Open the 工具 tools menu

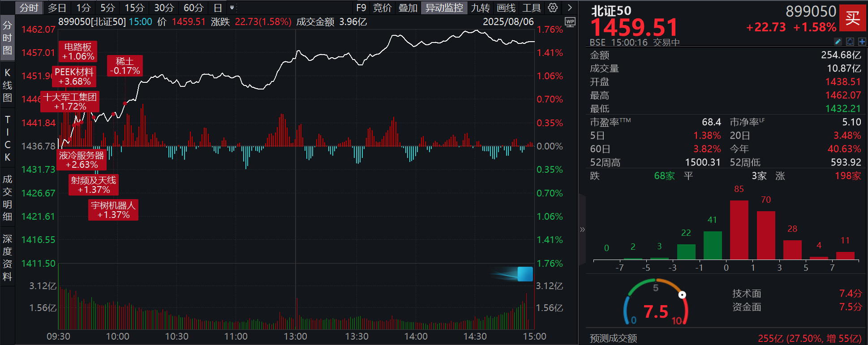[532, 8]
